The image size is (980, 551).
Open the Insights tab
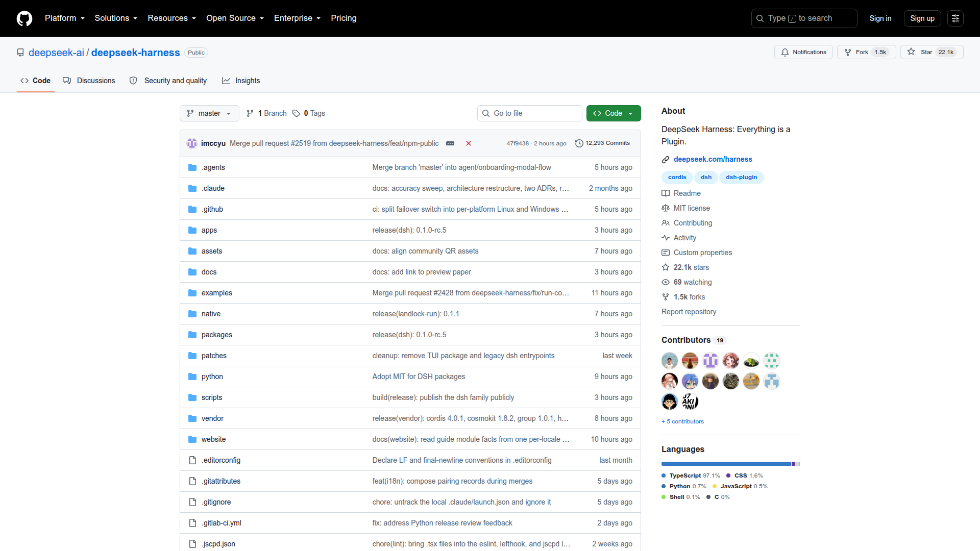pos(241,81)
